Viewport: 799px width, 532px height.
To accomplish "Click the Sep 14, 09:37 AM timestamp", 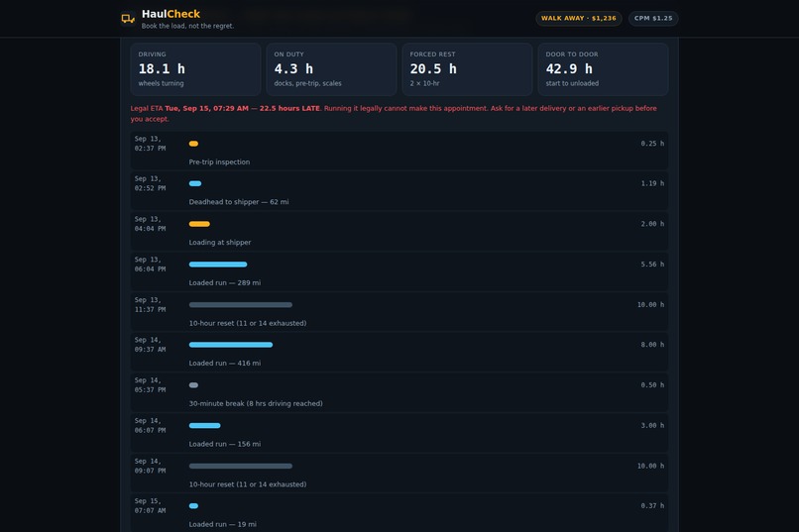I will tap(151, 345).
